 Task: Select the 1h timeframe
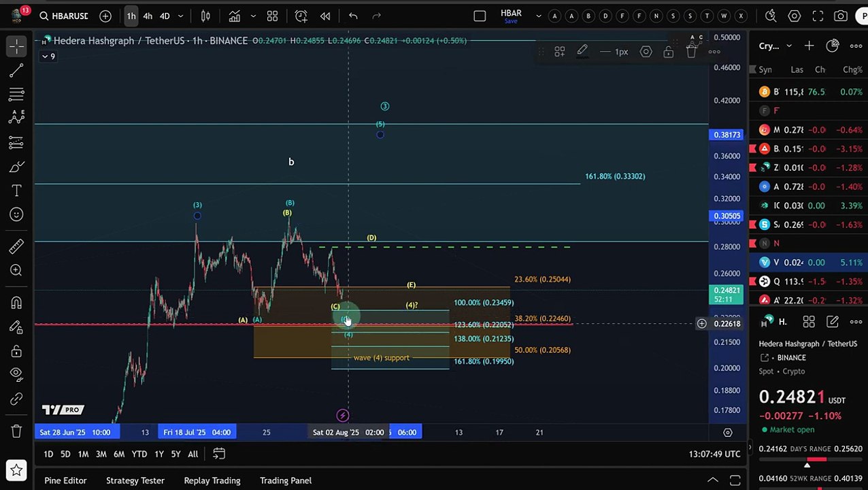click(131, 16)
